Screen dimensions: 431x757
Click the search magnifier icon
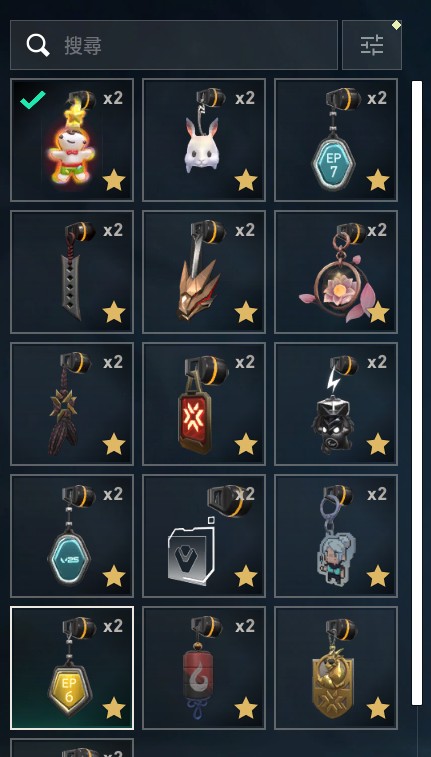(x=38, y=45)
